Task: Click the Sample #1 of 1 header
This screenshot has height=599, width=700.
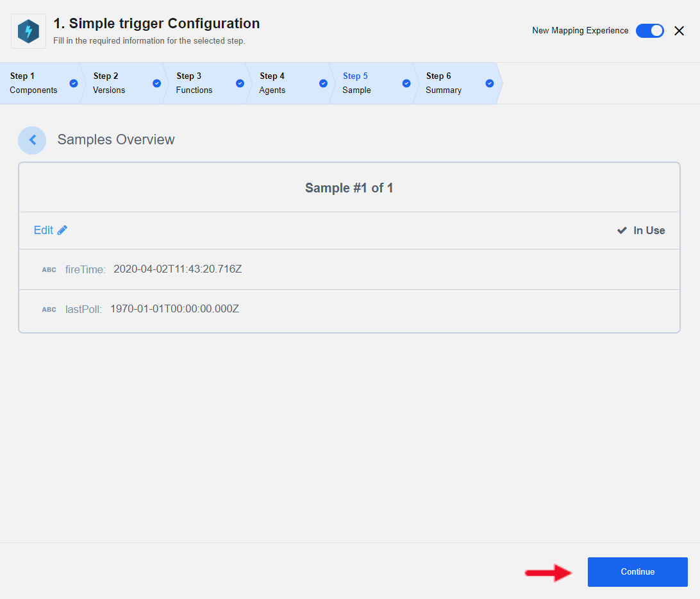Action: tap(349, 188)
